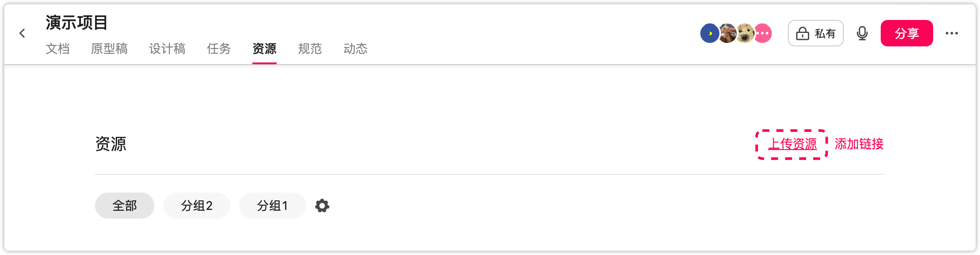The width and height of the screenshot is (980, 255).
Task: Open the three-dot more options menu
Action: (x=951, y=33)
